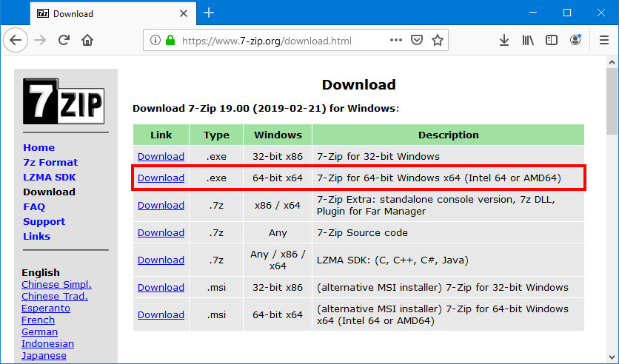Viewport: 619px width, 364px height.
Task: Switch language to French
Action: tap(38, 320)
